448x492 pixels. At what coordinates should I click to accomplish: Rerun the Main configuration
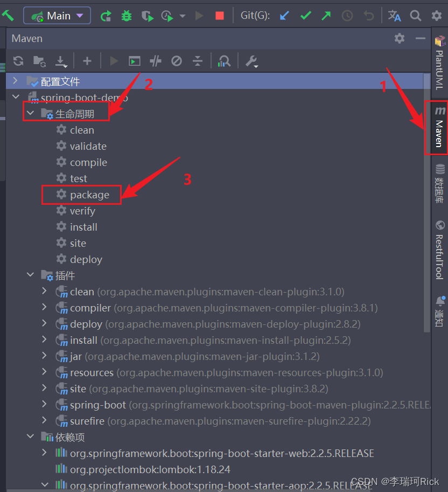pyautogui.click(x=106, y=16)
